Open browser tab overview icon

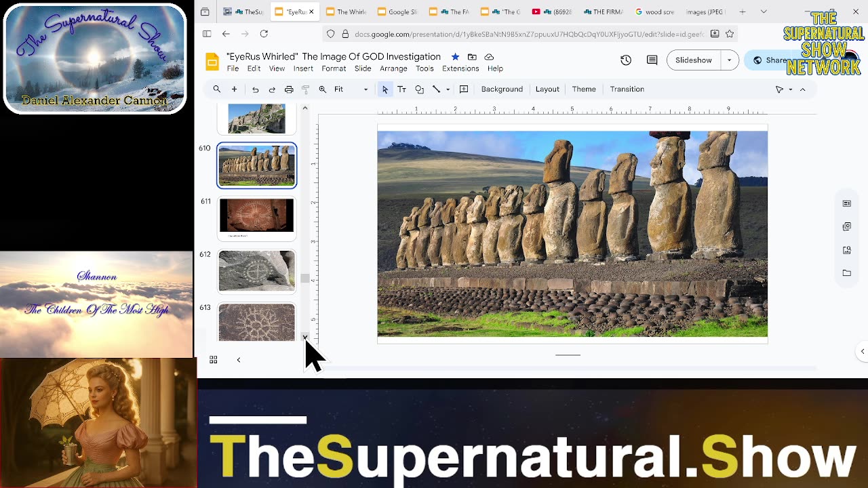pos(205,12)
